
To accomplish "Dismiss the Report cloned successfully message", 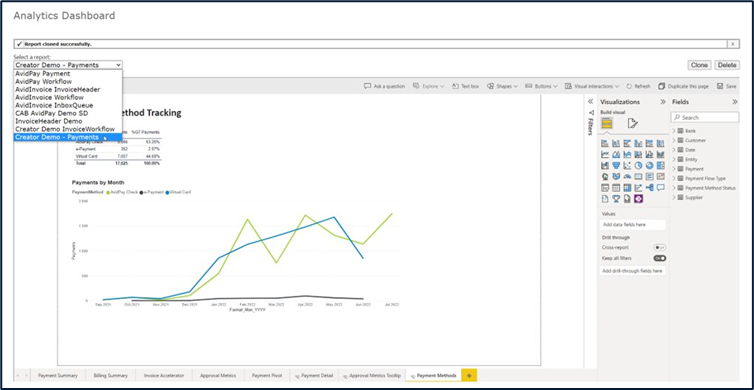I will 732,44.
